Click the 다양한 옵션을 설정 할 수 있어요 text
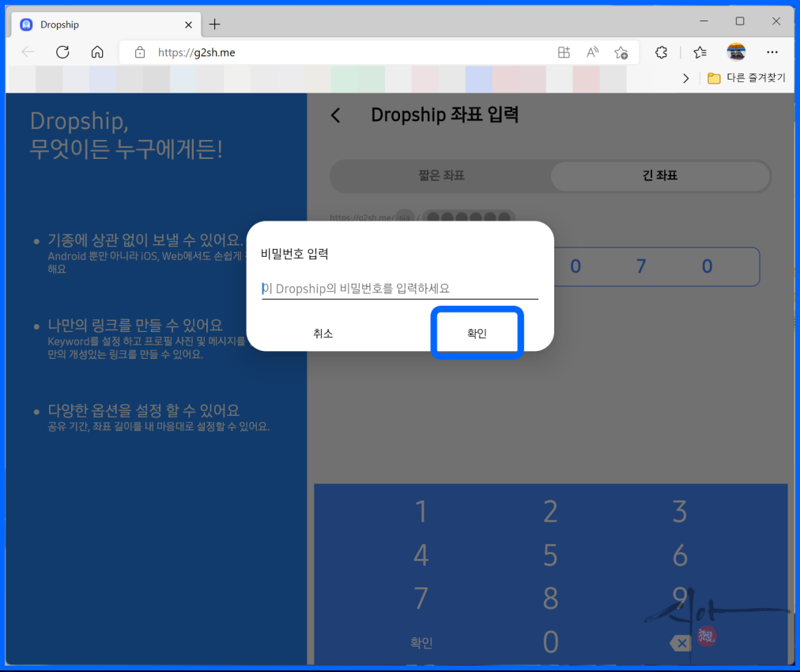This screenshot has width=800, height=672. [x=143, y=410]
